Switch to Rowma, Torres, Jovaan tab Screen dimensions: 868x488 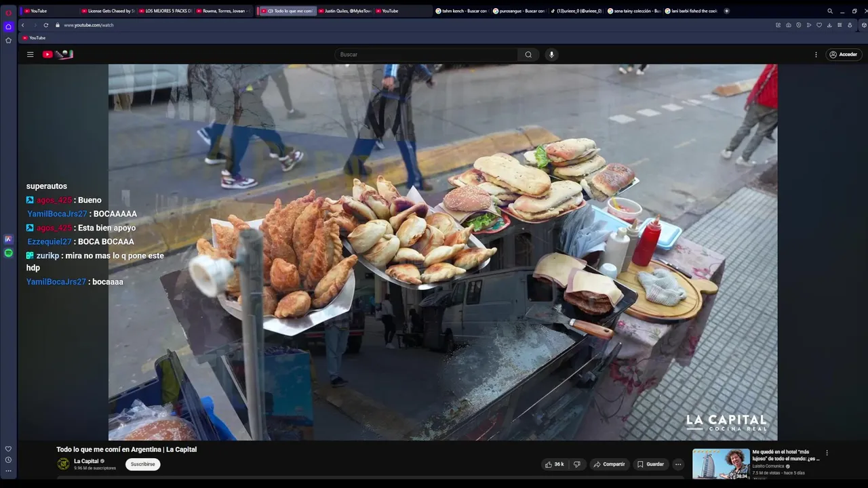point(222,11)
